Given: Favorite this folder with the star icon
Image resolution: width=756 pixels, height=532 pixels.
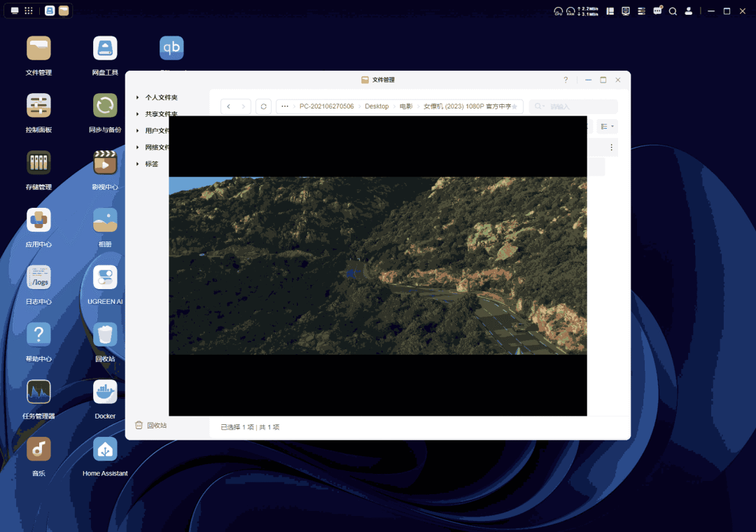Looking at the screenshot, I should pyautogui.click(x=514, y=106).
